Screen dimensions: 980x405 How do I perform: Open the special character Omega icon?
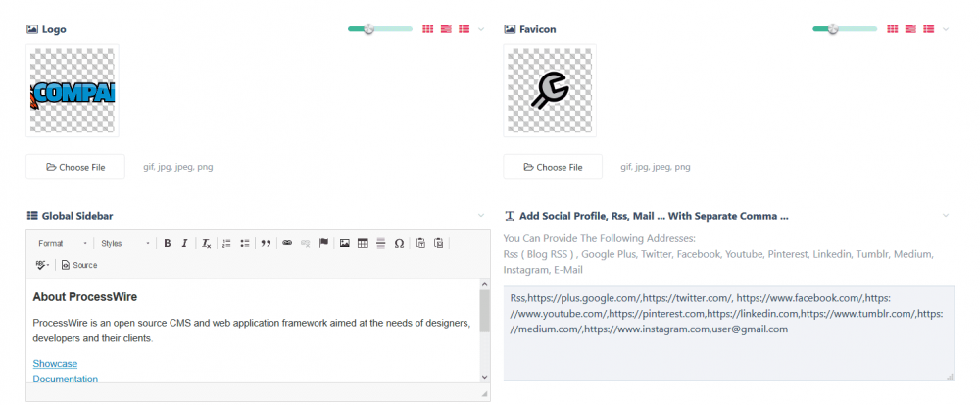click(x=399, y=244)
